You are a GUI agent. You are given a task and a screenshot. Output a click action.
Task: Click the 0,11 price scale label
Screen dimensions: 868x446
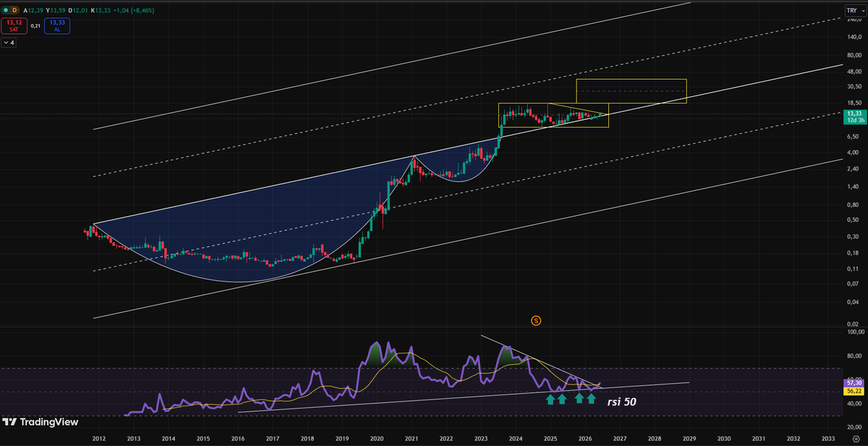(x=854, y=269)
